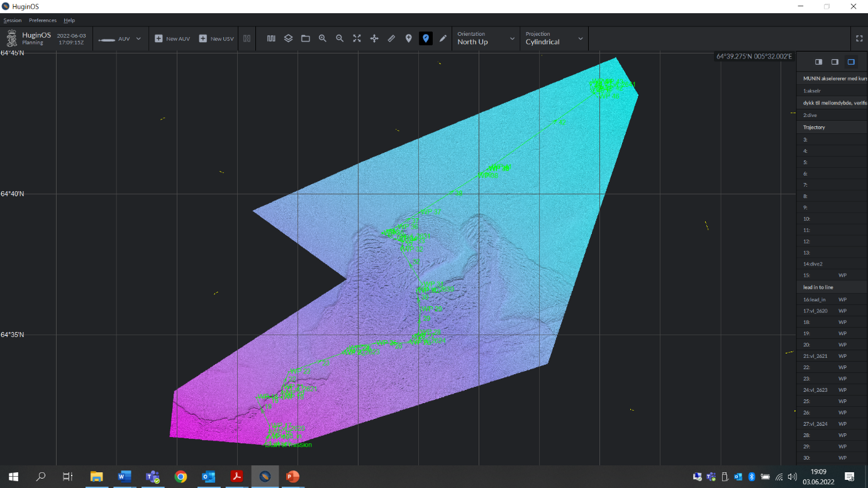Select waypoint 17:vl_2620 in the mission list

click(832, 311)
